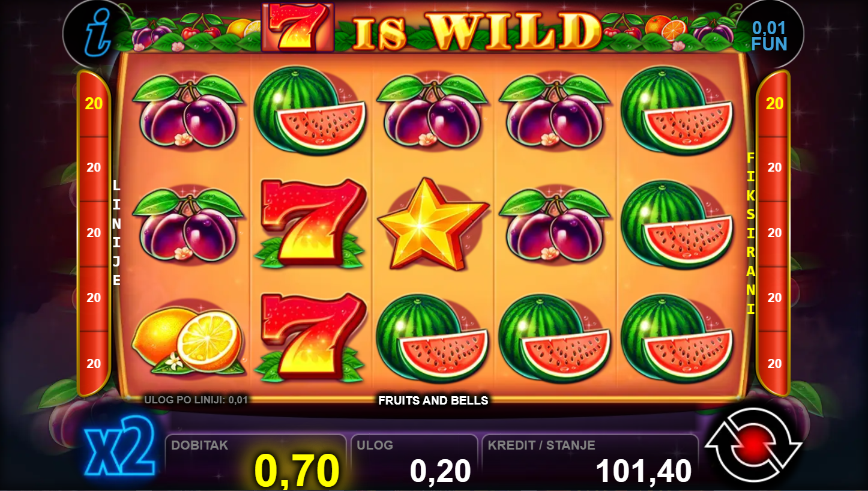Click the FRUITS AND BELLS label
The width and height of the screenshot is (868, 491).
coord(433,400)
